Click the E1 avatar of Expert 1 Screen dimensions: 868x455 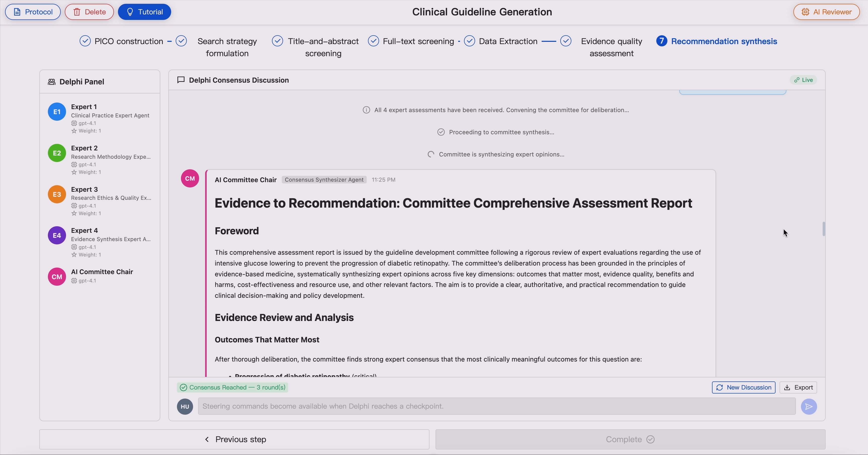pos(57,112)
